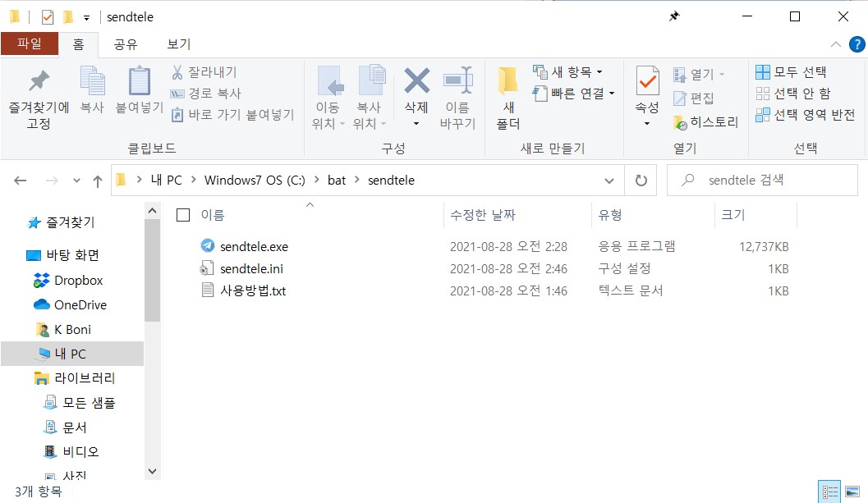Select the sendtele.ini file
Image resolution: width=868 pixels, height=503 pixels.
252,268
